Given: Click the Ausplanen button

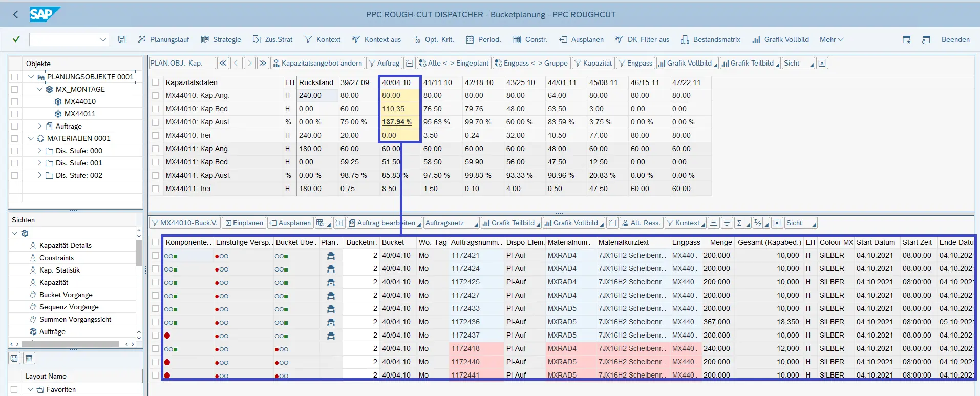Looking at the screenshot, I should [290, 223].
